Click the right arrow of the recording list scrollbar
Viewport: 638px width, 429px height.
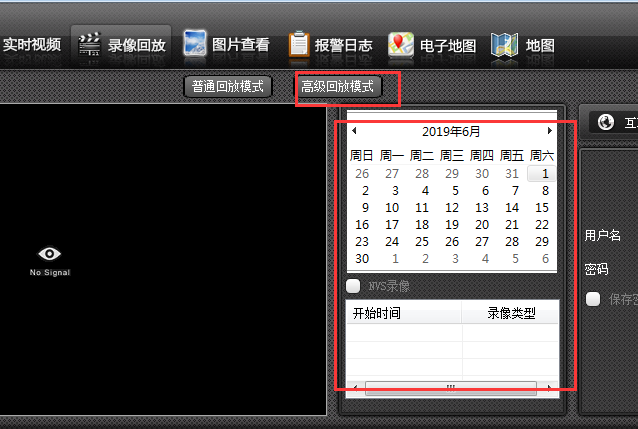click(x=548, y=388)
